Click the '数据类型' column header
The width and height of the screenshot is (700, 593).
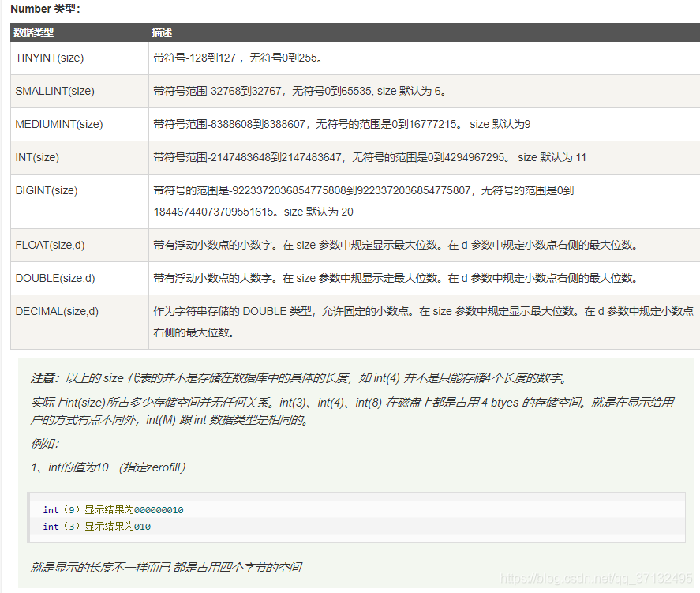33,32
